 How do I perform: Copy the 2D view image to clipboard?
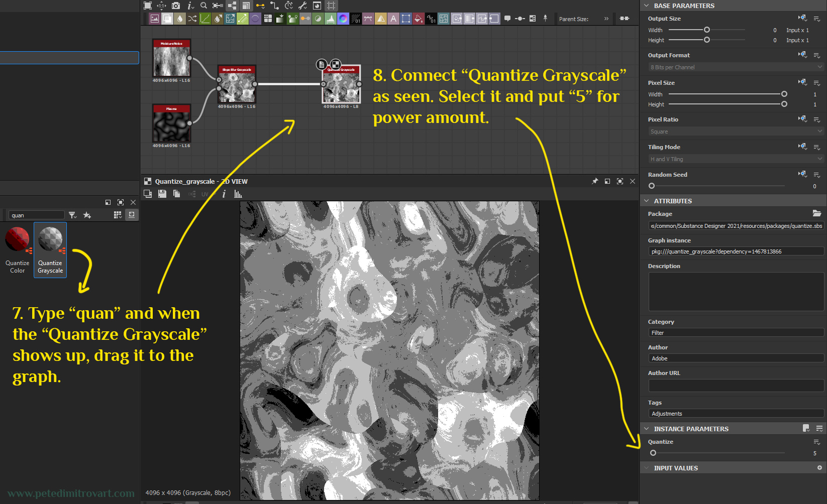176,194
